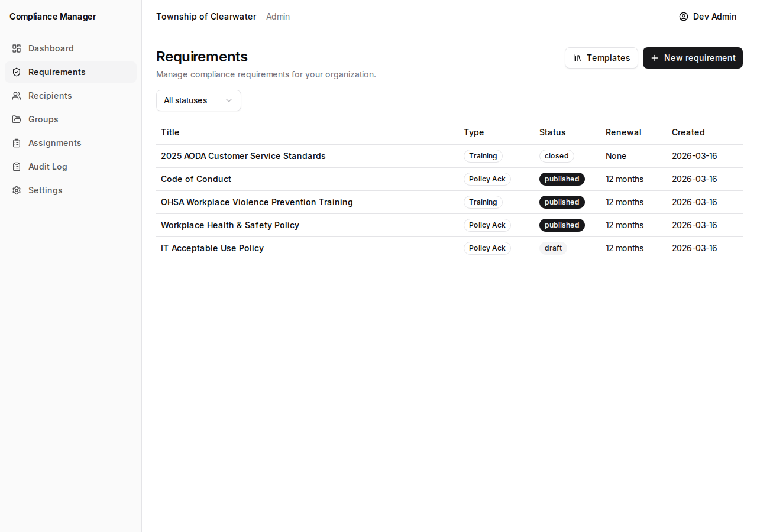Click created date 2026-03-16 in AODA row
The height and width of the screenshot is (532, 757).
tap(694, 156)
